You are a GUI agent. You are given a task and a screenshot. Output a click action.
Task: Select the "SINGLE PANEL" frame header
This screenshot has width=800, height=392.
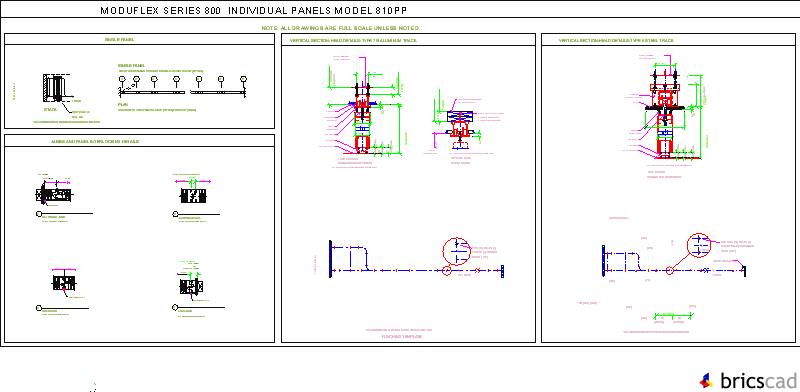coord(119,39)
